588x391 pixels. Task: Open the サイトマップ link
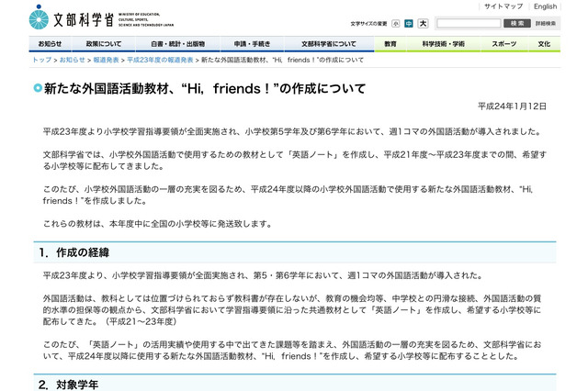(503, 6)
